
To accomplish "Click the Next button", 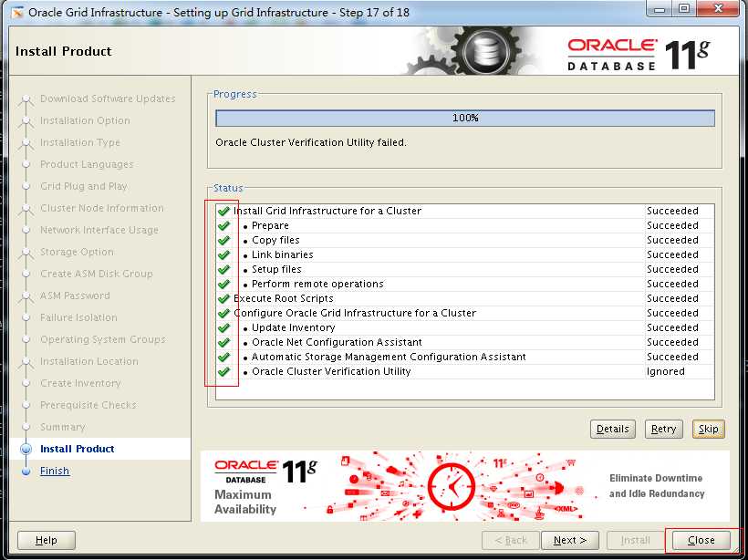I will [x=569, y=541].
